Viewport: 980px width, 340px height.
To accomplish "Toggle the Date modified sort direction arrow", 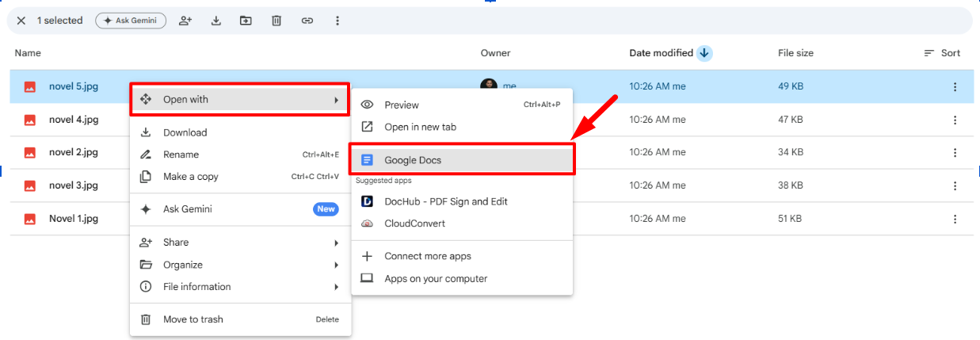I will coord(704,53).
